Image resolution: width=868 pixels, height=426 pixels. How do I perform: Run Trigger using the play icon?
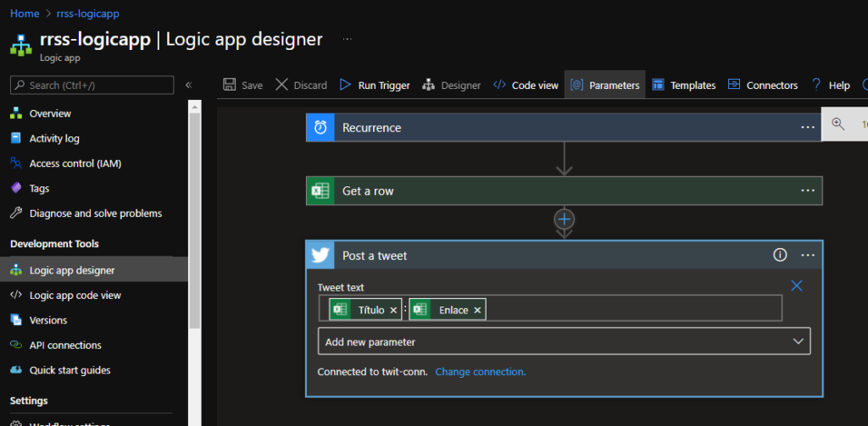click(346, 86)
